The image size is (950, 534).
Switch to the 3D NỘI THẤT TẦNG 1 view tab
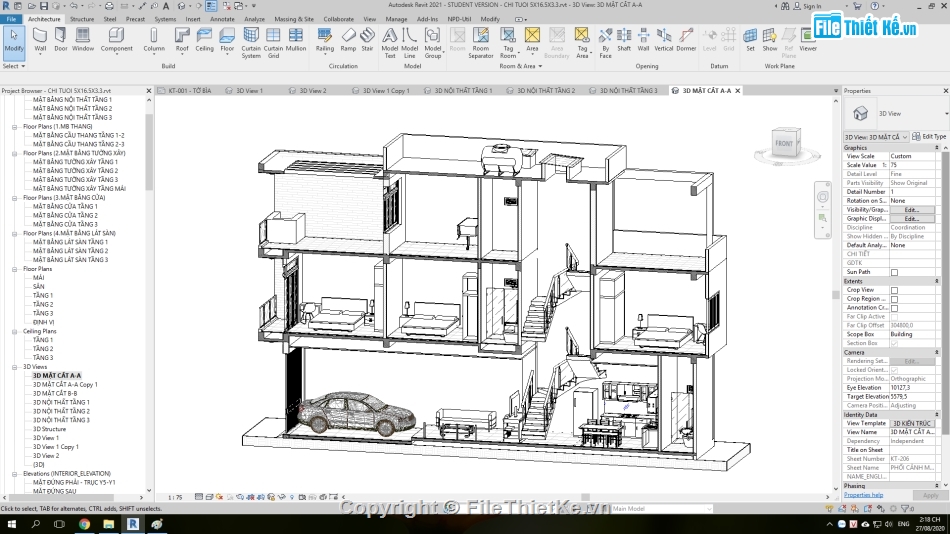click(x=463, y=90)
